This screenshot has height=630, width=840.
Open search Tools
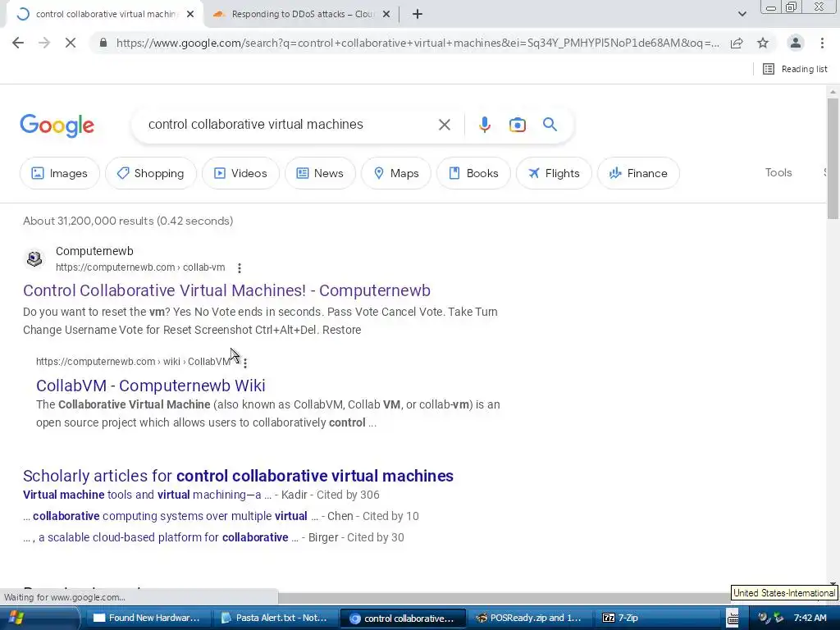point(778,172)
